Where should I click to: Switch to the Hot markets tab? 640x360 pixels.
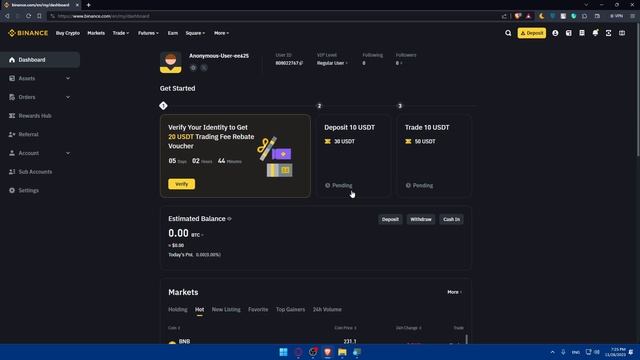click(199, 309)
